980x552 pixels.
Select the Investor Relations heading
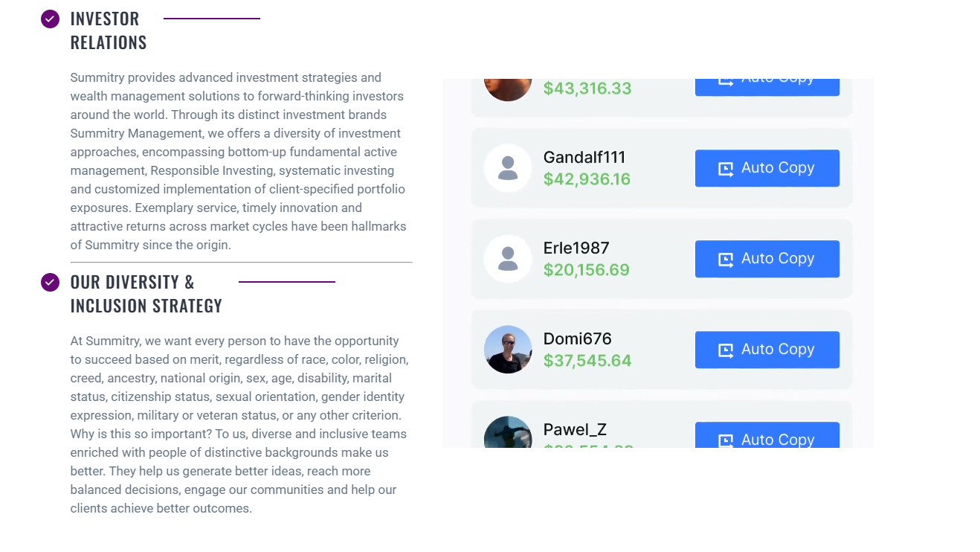(109, 31)
